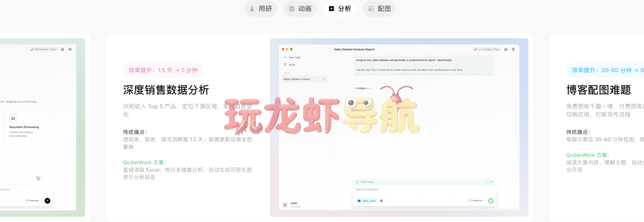The image size is (644, 222).
Task: Open the Document Processing card
Action: [x=27, y=127]
